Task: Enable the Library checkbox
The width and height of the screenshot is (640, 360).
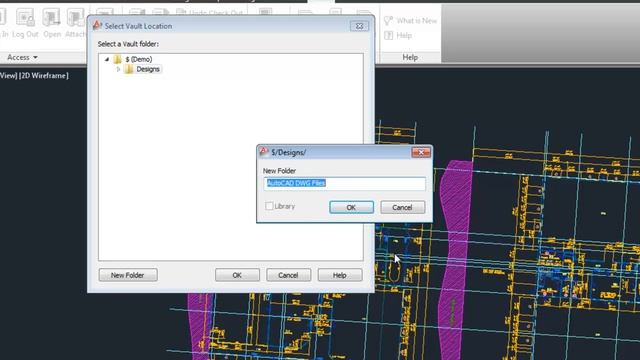Action: (269, 206)
